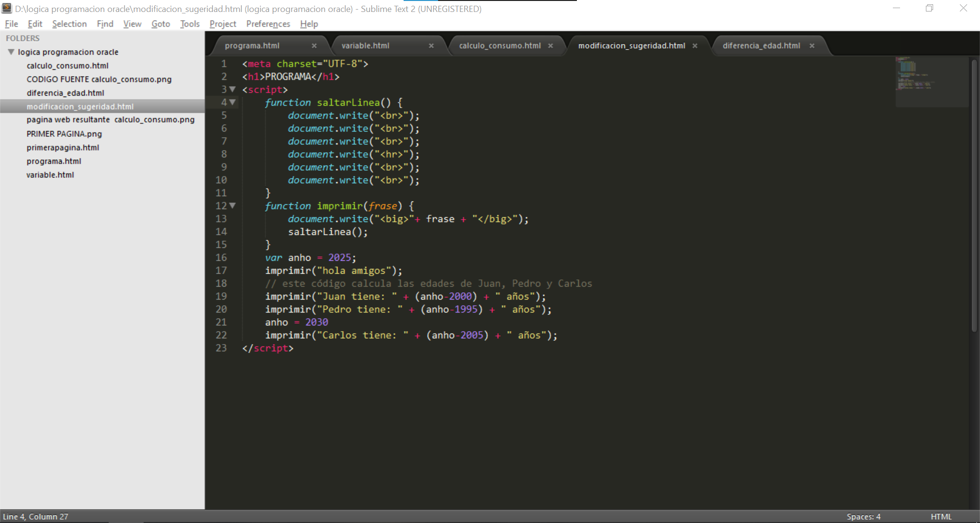Click primerapagina.html in file tree

[x=62, y=147]
